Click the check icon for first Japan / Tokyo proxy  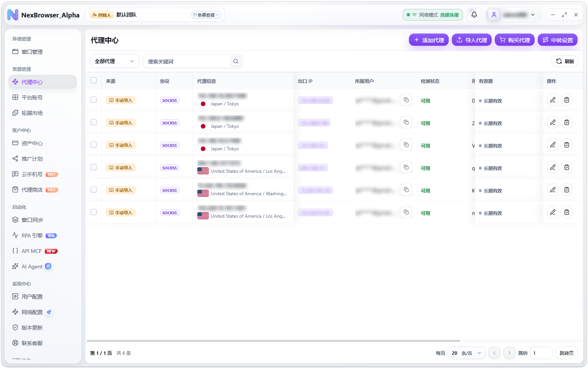tap(567, 100)
